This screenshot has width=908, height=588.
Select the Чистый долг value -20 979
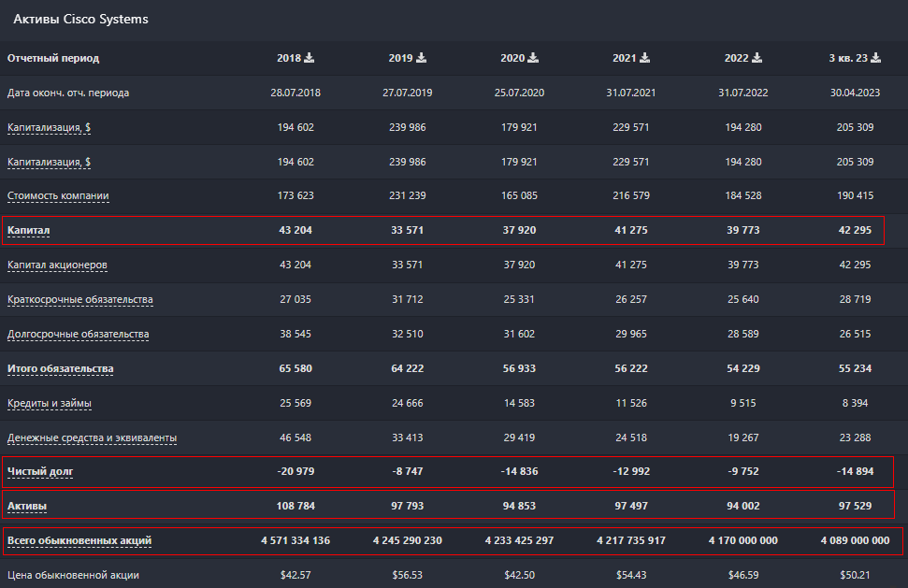click(x=295, y=472)
